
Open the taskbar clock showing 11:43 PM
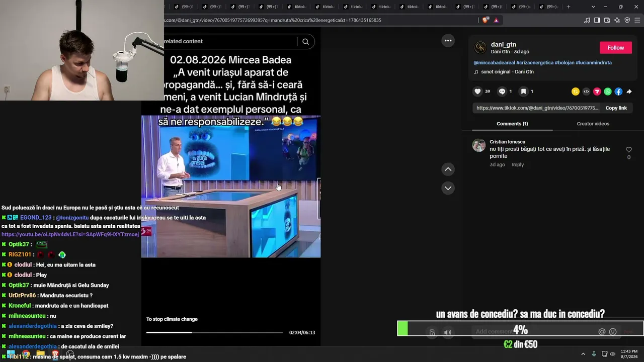coord(629,354)
